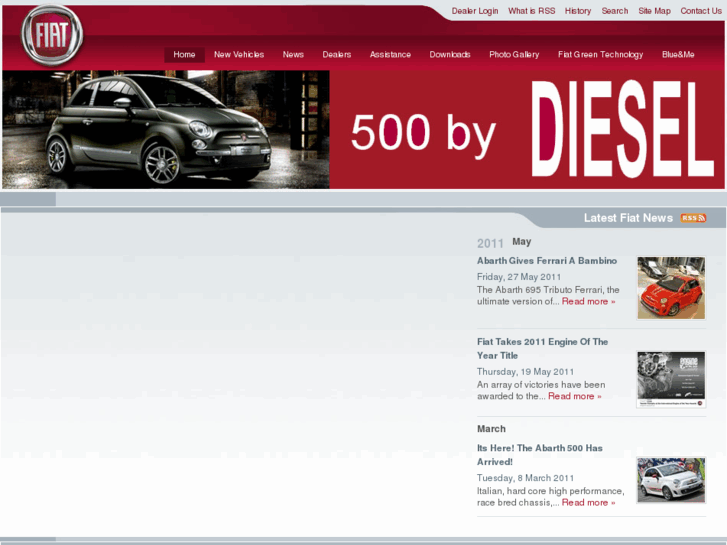Open the Dealers menu item
Screen dimensions: 727x545
point(337,55)
